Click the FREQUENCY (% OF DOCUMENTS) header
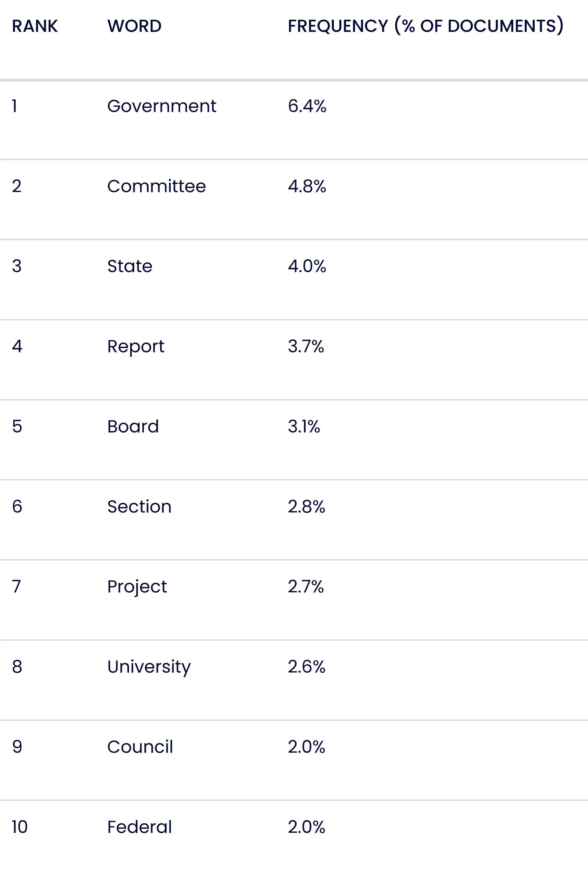The image size is (588, 876). coord(425,26)
